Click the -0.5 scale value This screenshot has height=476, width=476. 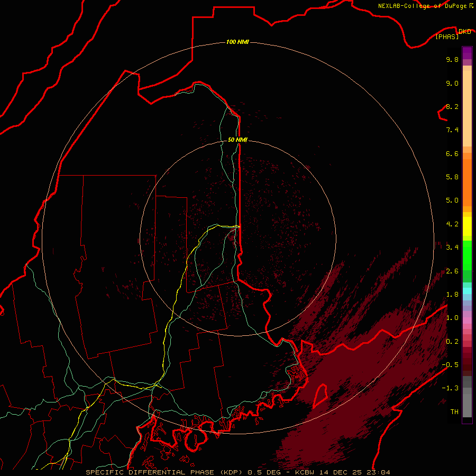coord(450,365)
